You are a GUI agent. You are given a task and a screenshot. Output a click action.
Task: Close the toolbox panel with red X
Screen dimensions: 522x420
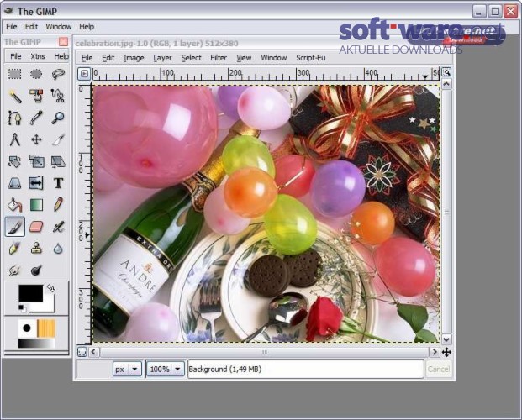point(63,42)
